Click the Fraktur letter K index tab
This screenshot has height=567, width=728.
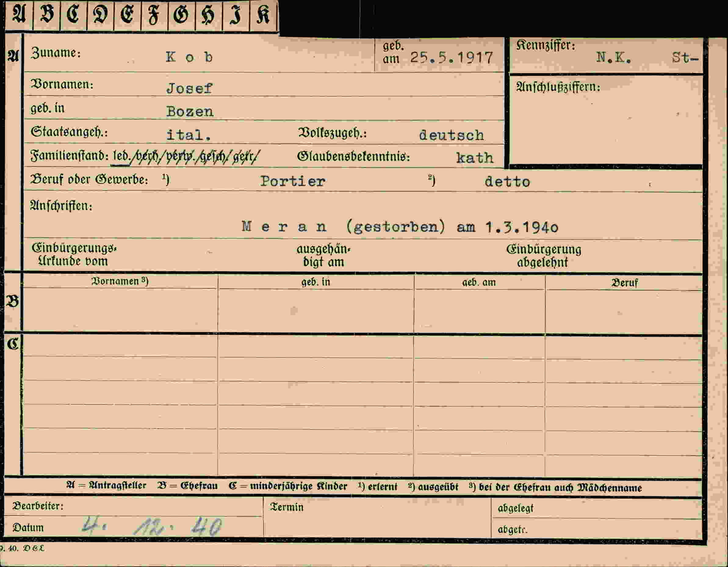263,15
